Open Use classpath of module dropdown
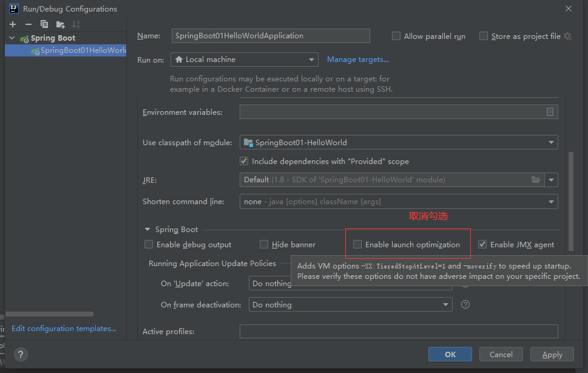The width and height of the screenshot is (588, 373). pos(399,142)
